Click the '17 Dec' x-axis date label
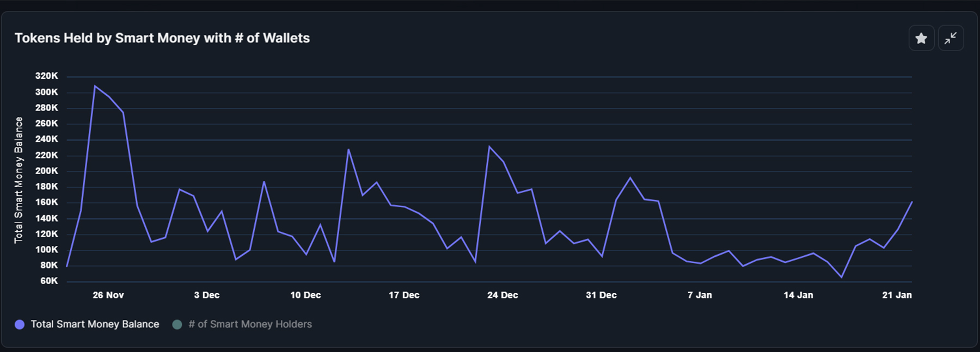The height and width of the screenshot is (352, 980). (404, 295)
